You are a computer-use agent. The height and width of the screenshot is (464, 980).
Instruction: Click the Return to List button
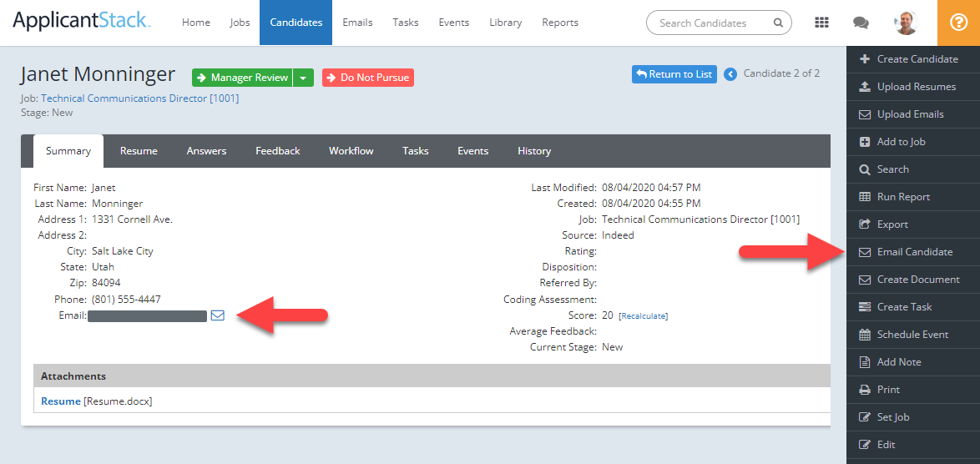[674, 74]
